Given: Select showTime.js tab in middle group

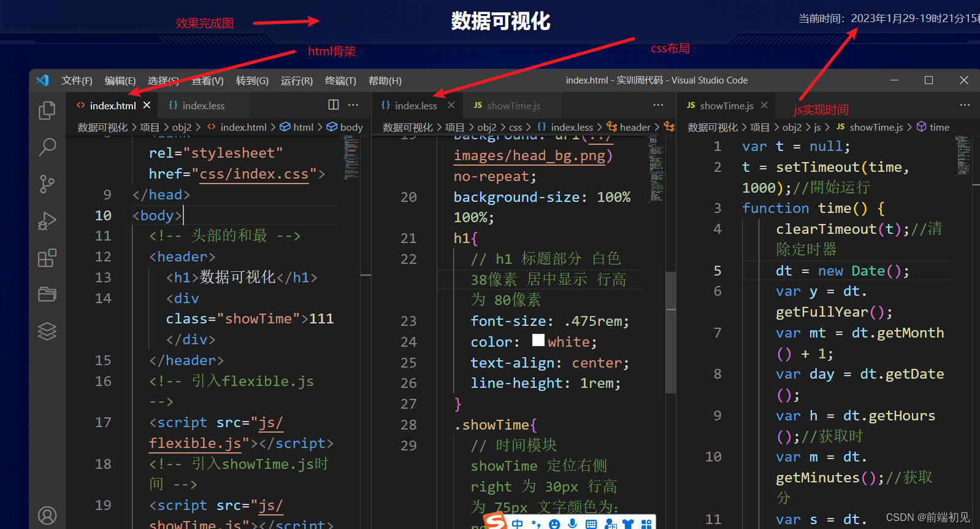Looking at the screenshot, I should 513,106.
